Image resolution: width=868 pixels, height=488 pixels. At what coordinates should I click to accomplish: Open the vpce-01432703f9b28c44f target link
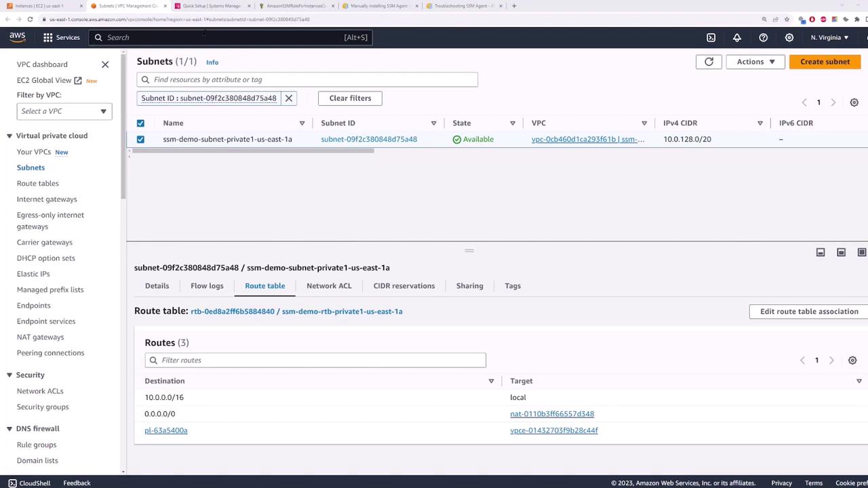554,430
